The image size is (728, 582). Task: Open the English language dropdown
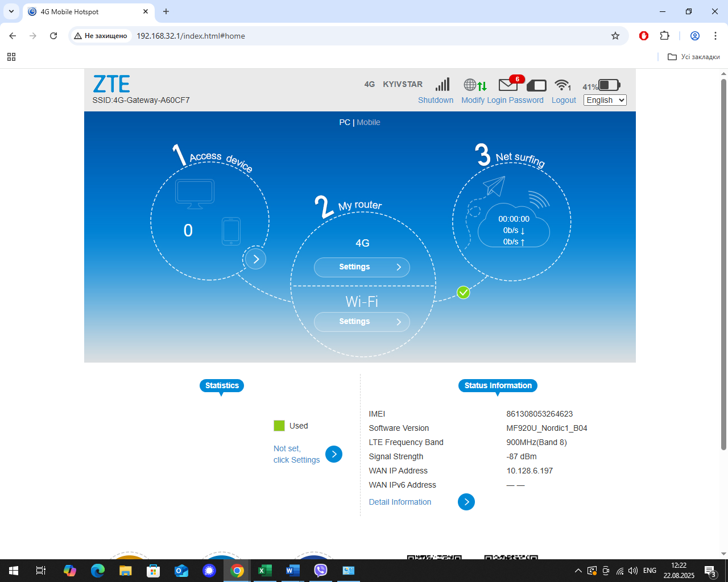pos(605,100)
